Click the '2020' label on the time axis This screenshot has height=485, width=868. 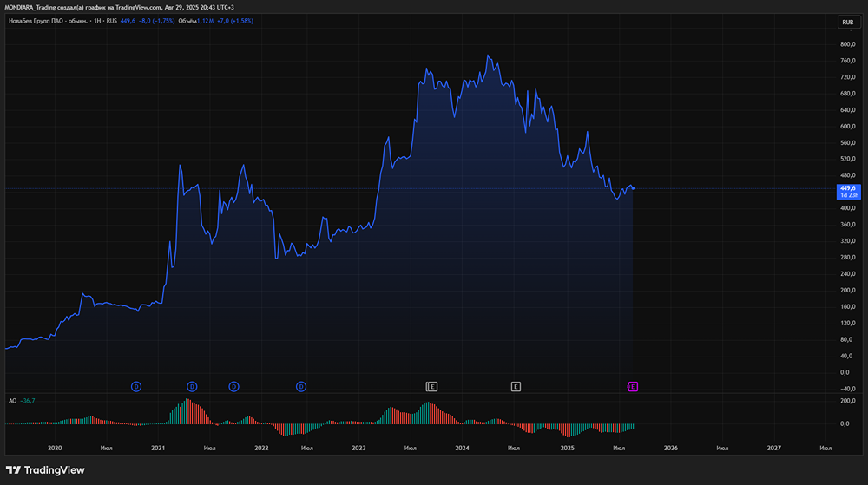coord(55,448)
